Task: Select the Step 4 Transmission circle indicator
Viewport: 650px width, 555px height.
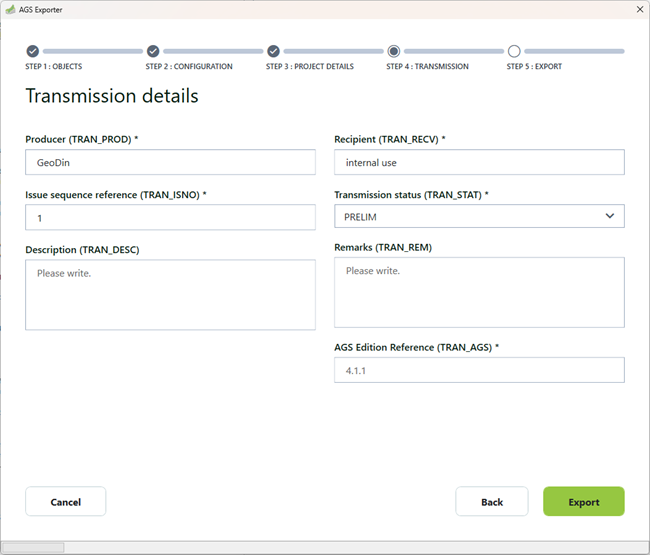Action: click(x=394, y=51)
